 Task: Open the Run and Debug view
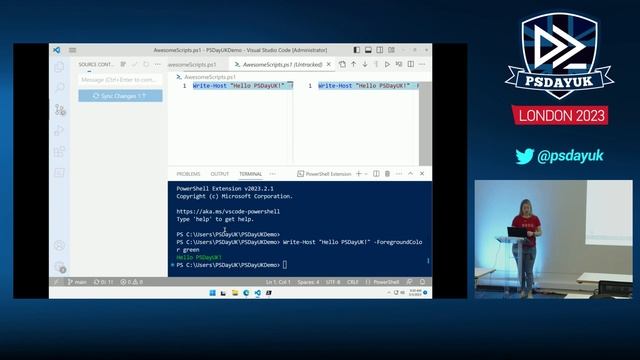(x=60, y=131)
